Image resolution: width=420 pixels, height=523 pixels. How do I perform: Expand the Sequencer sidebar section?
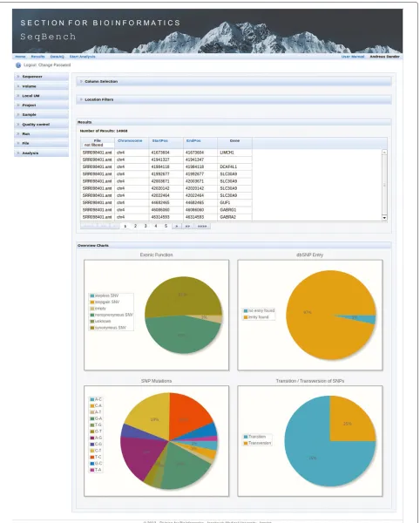tap(41, 77)
